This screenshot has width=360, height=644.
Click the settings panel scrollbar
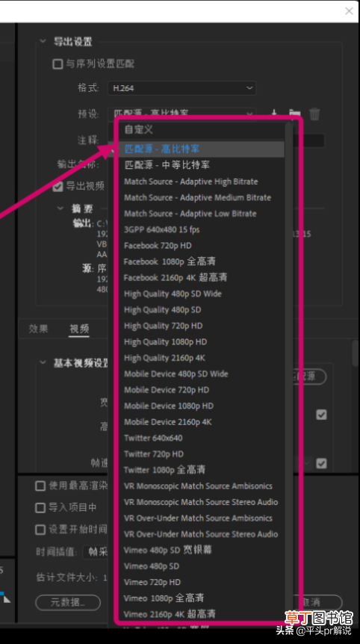[356, 353]
